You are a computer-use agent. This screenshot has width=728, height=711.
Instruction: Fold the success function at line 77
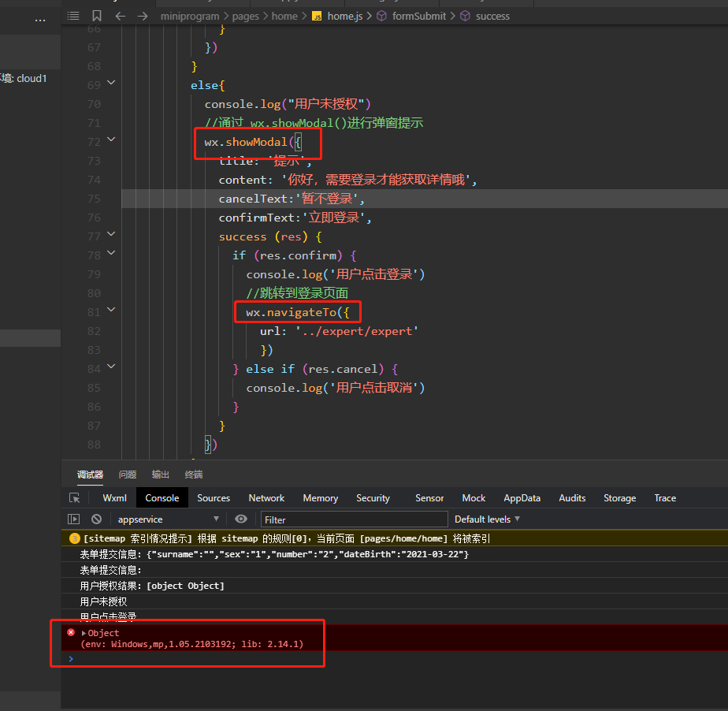pos(111,234)
